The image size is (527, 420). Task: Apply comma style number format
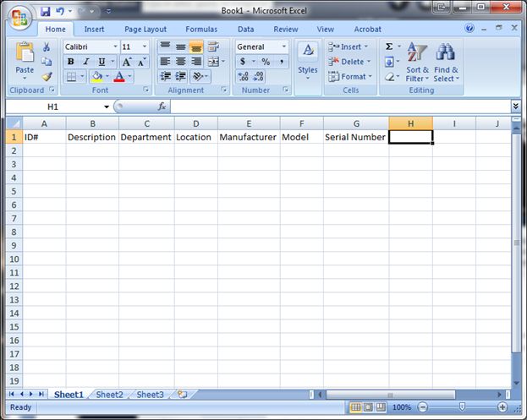tap(282, 62)
